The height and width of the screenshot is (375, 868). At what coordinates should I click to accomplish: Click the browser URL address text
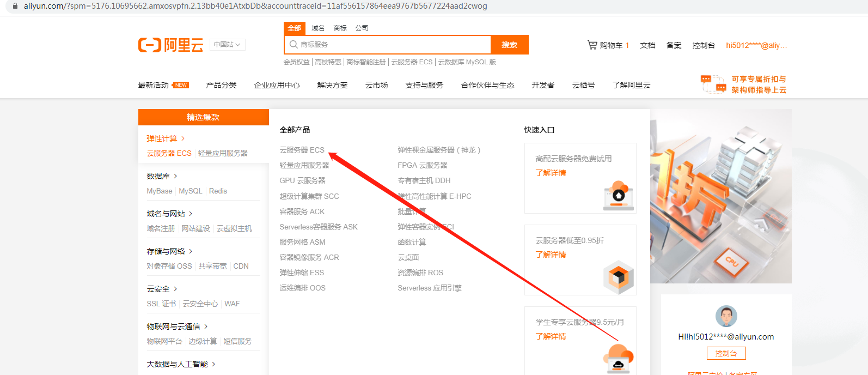pos(255,6)
